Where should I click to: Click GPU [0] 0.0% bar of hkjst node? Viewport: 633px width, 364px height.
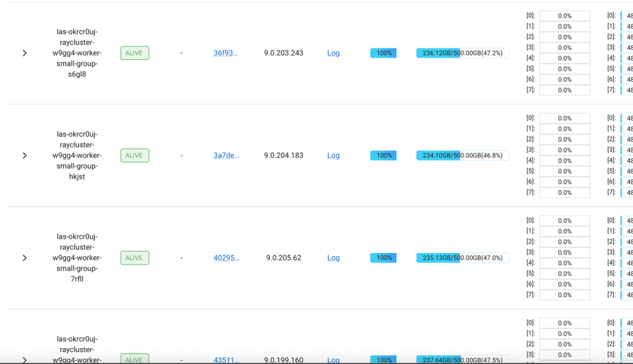tap(565, 118)
